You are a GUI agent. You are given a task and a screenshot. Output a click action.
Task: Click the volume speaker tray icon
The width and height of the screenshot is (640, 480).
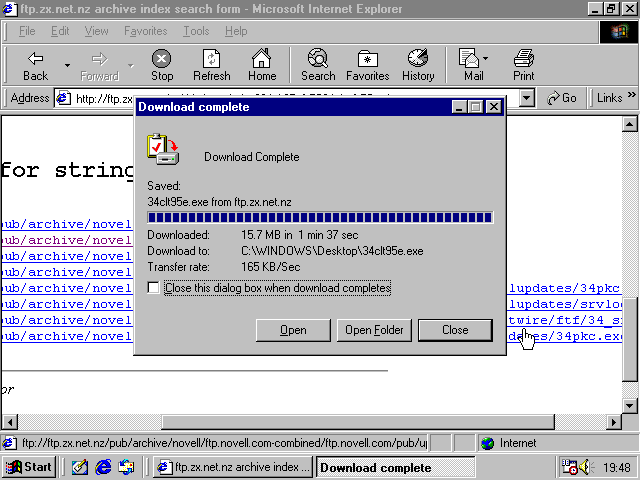coord(586,467)
